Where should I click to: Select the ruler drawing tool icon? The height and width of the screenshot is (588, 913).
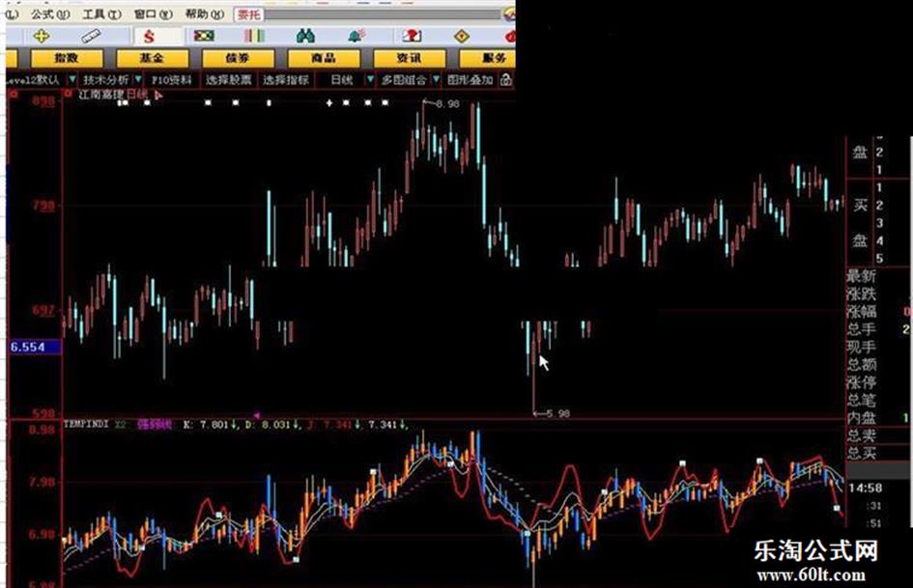point(91,37)
